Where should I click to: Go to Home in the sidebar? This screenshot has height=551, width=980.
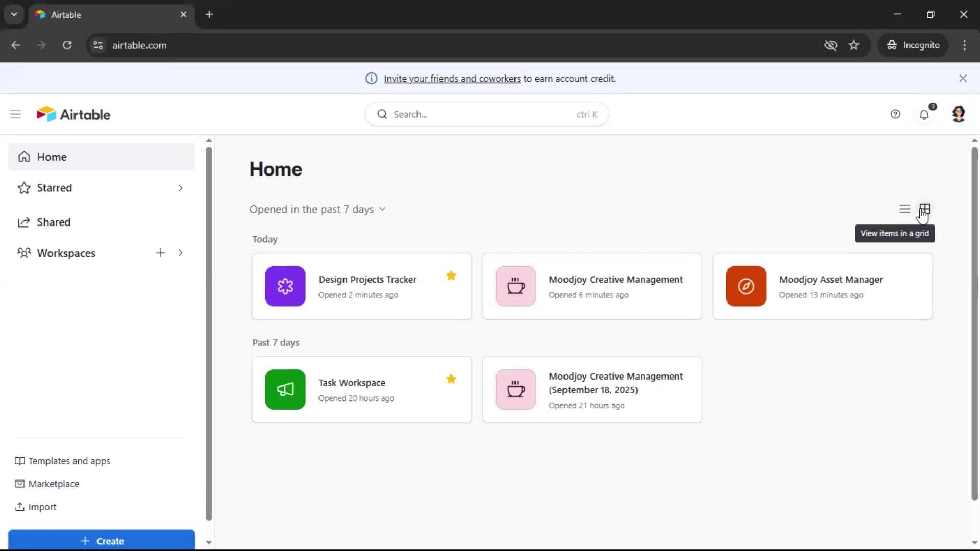tap(102, 157)
